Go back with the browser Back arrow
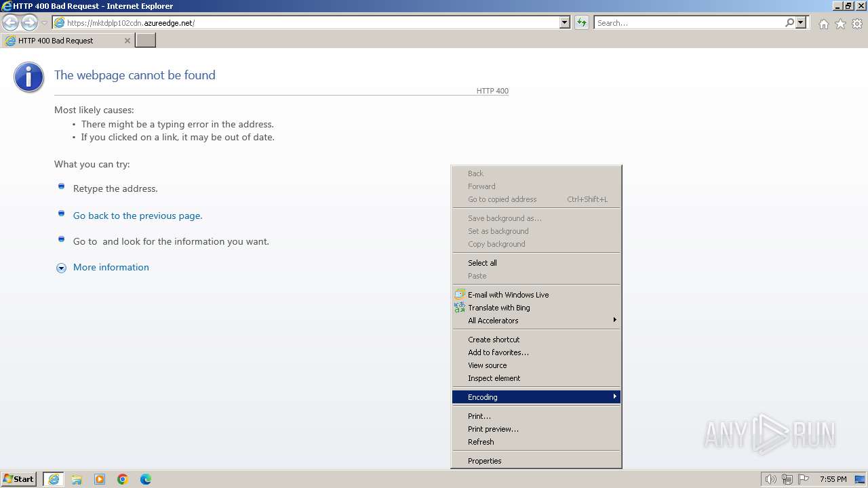The width and height of the screenshot is (868, 488). tap(11, 23)
